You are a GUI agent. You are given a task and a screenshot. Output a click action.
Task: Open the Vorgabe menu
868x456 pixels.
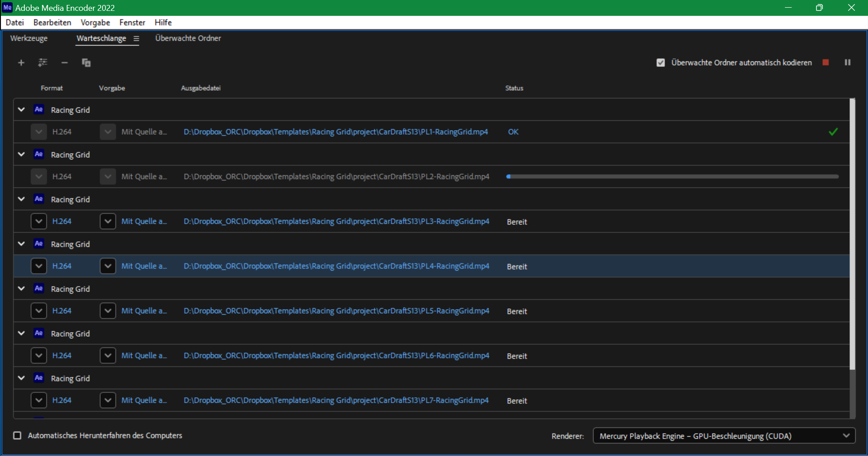[x=95, y=23]
